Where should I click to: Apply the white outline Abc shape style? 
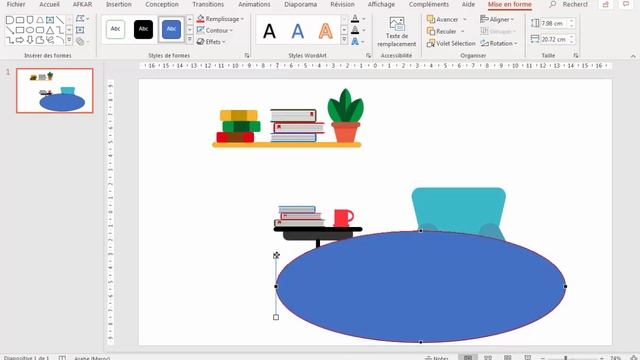(116, 29)
